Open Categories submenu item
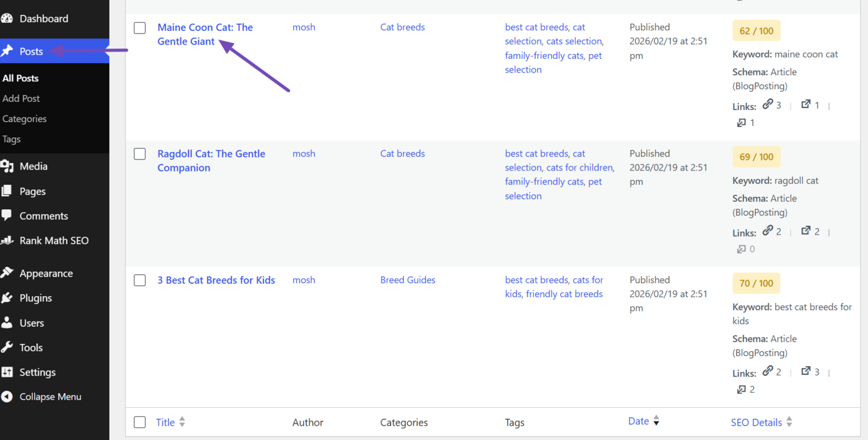 24,119
